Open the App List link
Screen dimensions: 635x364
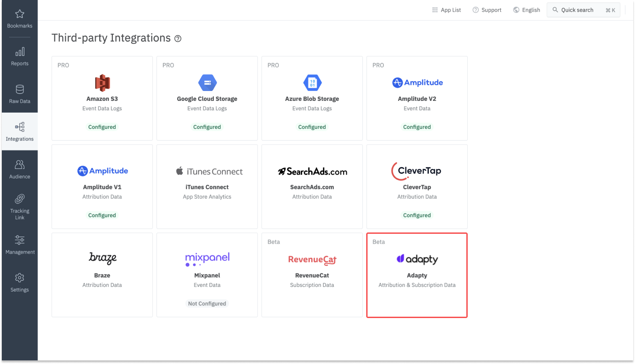point(446,10)
